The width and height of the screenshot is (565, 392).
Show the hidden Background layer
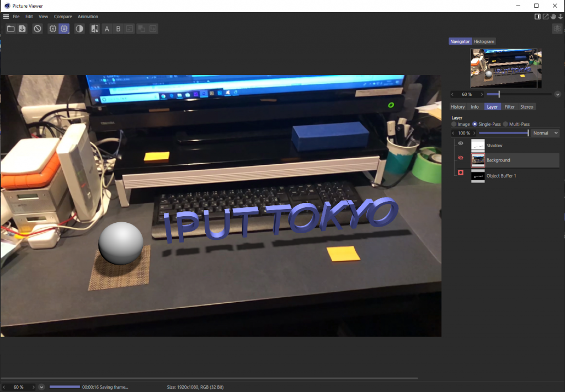click(461, 158)
